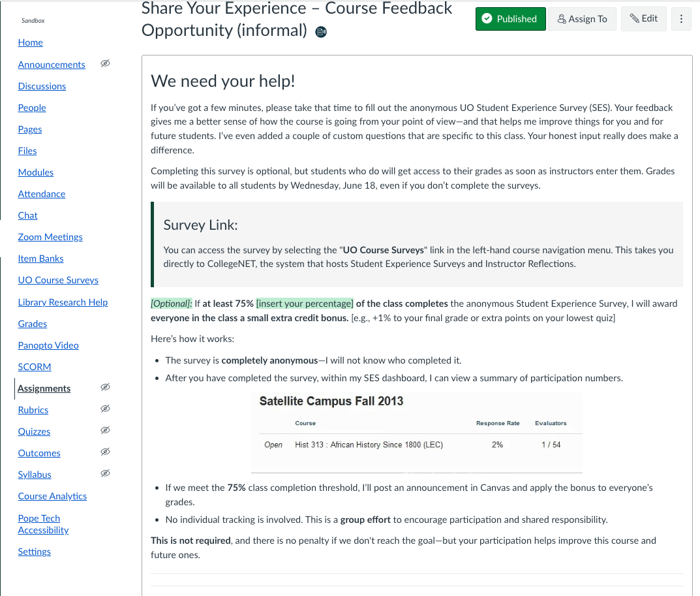This screenshot has height=596, width=700.
Task: Open the Modules navigation link
Action: click(36, 172)
